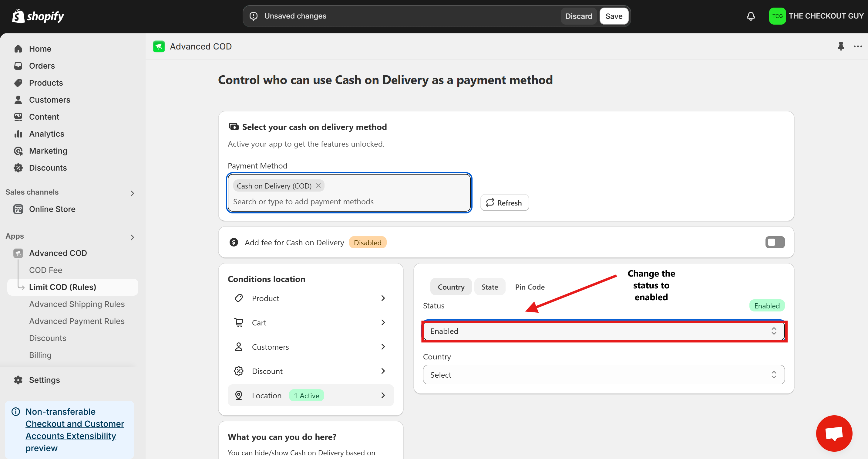The height and width of the screenshot is (459, 868).
Task: Toggle Add fee for Cash on Delivery
Action: pyautogui.click(x=775, y=242)
